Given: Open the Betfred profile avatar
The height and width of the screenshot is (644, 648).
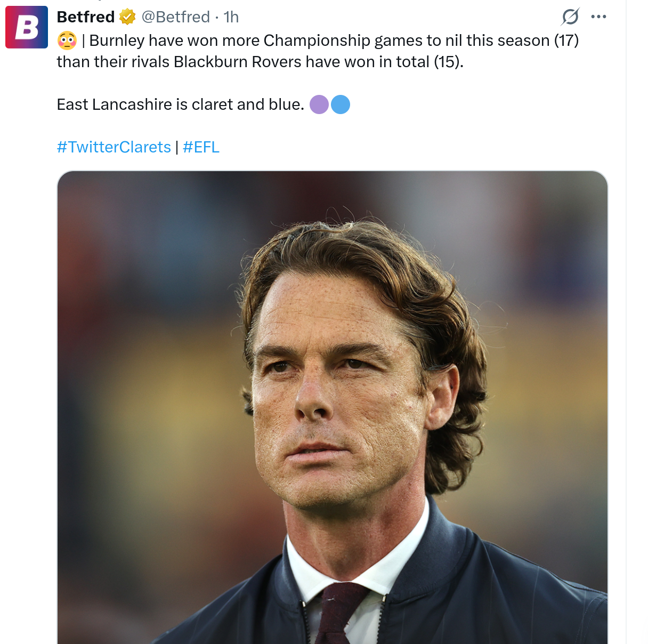Looking at the screenshot, I should coord(27,27).
